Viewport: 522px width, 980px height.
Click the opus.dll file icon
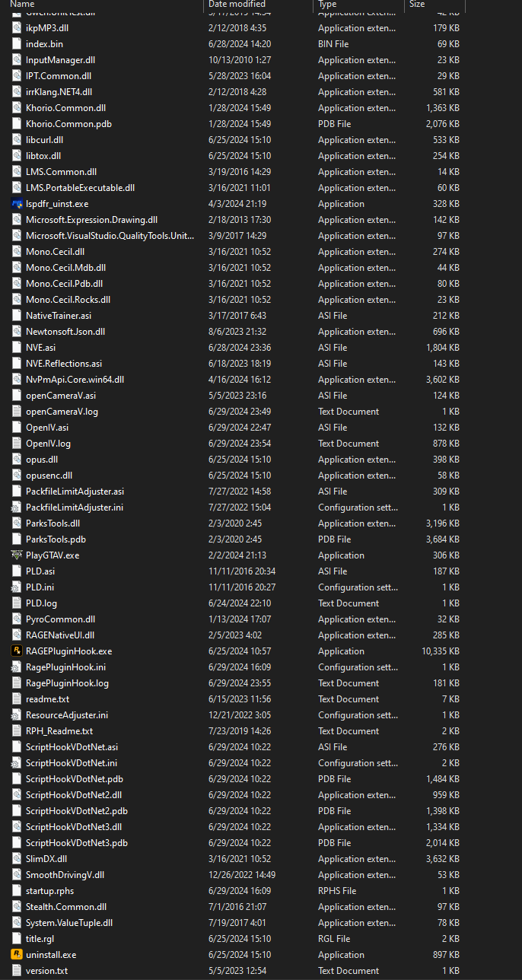click(17, 460)
